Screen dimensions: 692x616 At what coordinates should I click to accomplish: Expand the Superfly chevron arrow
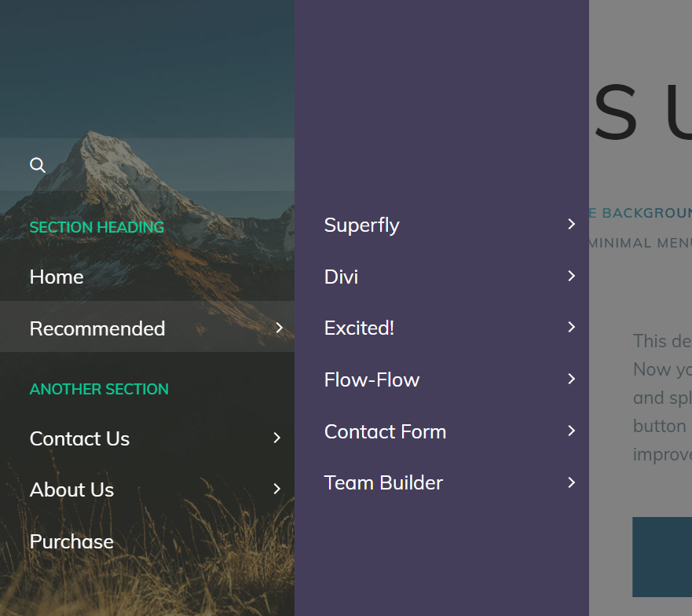pyautogui.click(x=572, y=224)
